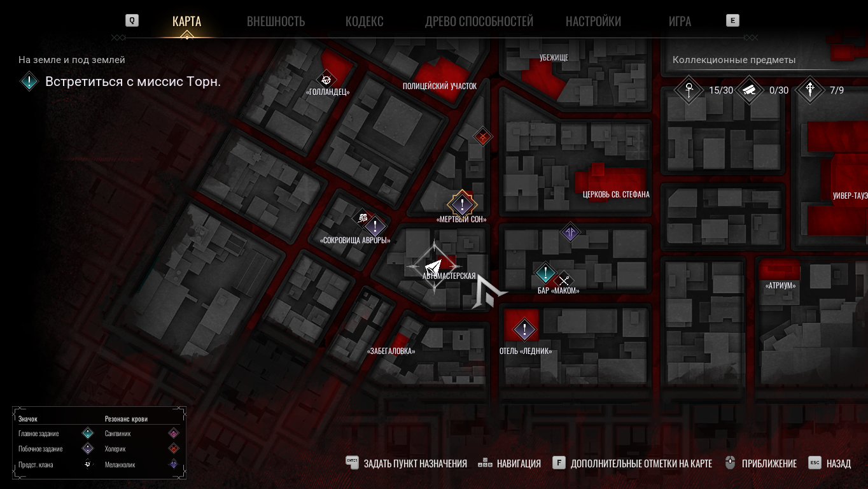868x489 pixels.
Task: Go to the Настройки tab
Action: [593, 22]
